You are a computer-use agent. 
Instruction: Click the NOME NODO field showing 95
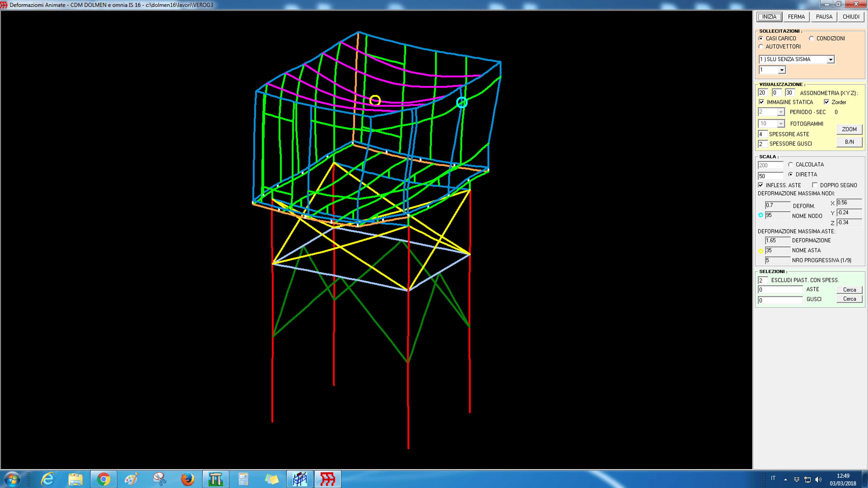[x=778, y=215]
